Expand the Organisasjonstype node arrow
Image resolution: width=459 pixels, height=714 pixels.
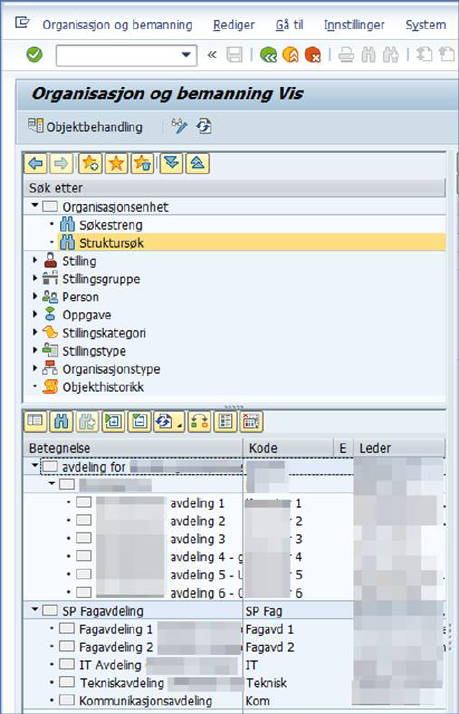click(35, 368)
